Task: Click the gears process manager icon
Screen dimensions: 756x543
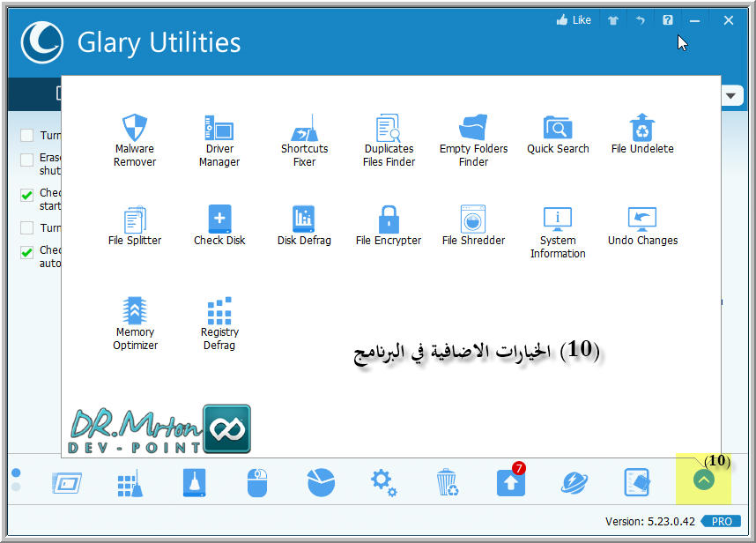Action: (384, 483)
